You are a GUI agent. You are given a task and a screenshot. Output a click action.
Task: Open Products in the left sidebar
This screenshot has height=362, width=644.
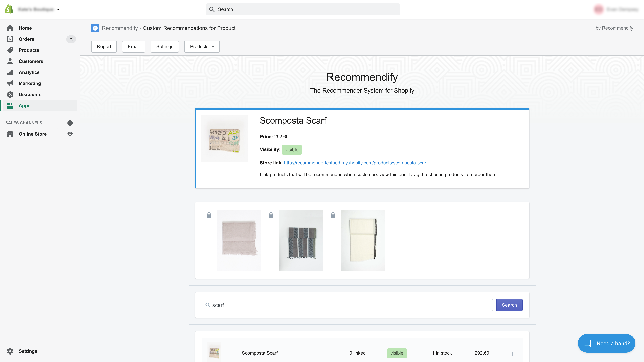pos(29,50)
